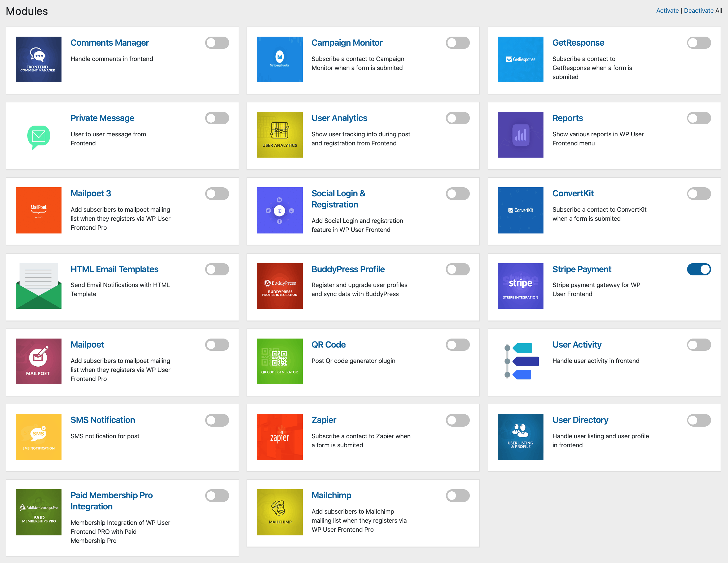
Task: Turn on the Zapier module switch
Action: (458, 420)
